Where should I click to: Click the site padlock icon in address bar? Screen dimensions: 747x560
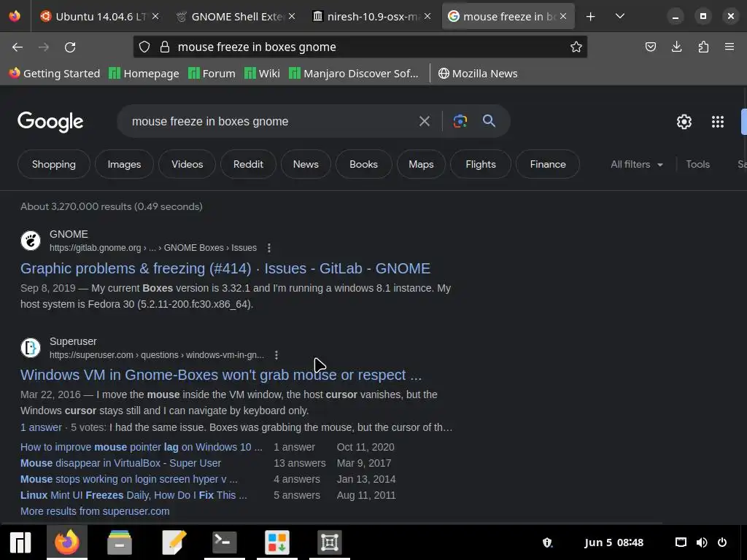165,47
